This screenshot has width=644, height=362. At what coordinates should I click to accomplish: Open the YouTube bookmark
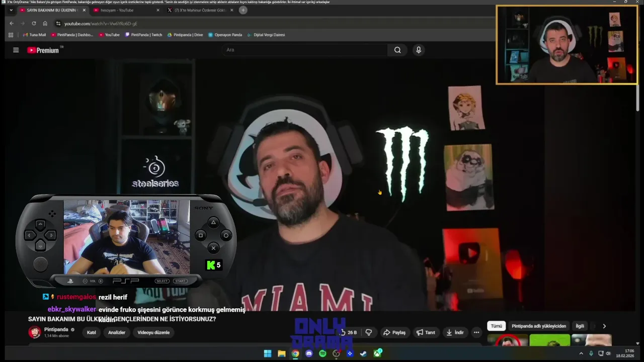click(109, 35)
